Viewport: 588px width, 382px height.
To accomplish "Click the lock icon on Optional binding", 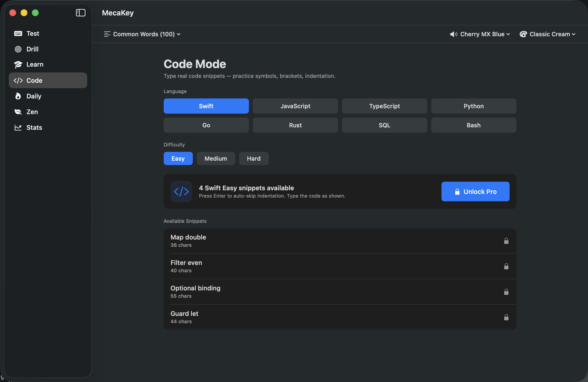I will click(x=506, y=292).
